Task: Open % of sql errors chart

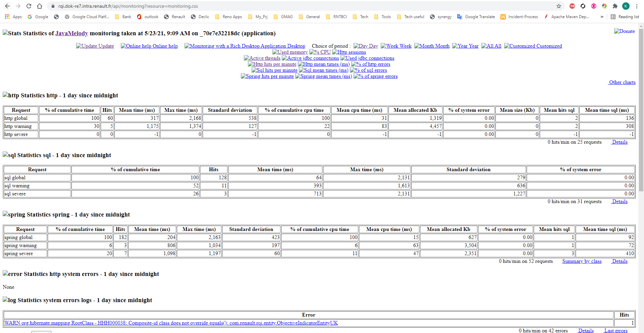Action: [x=368, y=70]
